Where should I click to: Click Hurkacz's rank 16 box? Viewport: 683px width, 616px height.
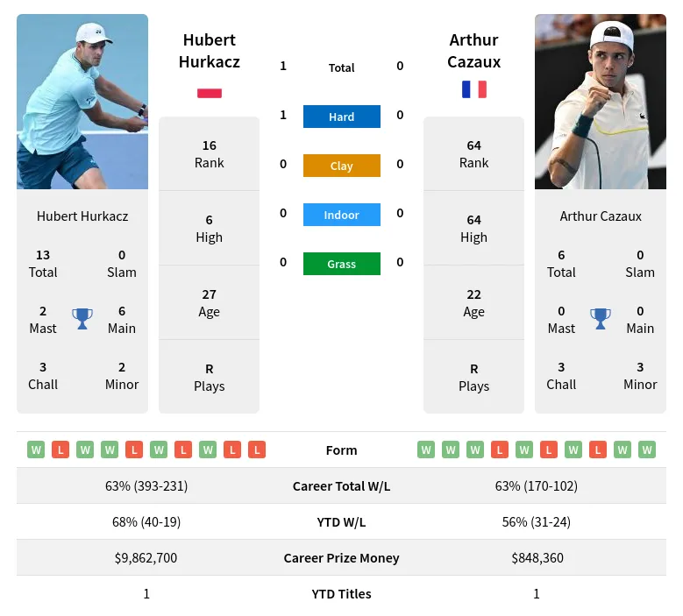[209, 153]
